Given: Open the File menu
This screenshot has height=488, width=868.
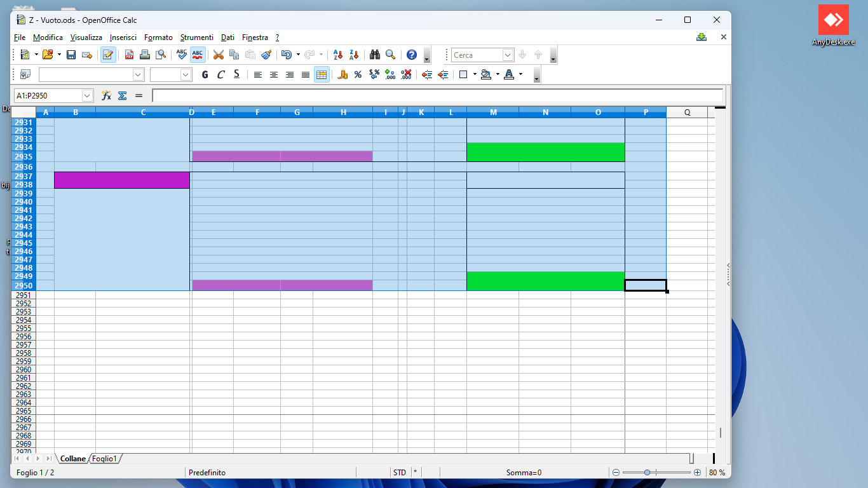Looking at the screenshot, I should point(20,37).
